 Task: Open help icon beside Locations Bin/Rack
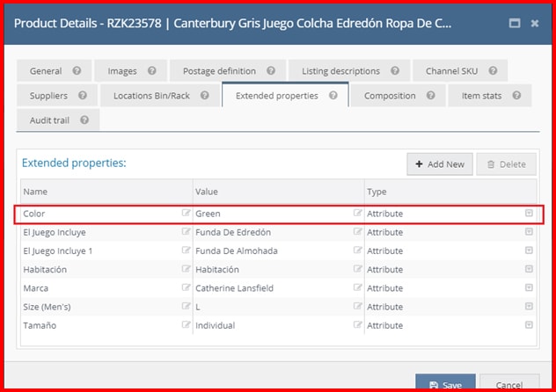[x=205, y=95]
